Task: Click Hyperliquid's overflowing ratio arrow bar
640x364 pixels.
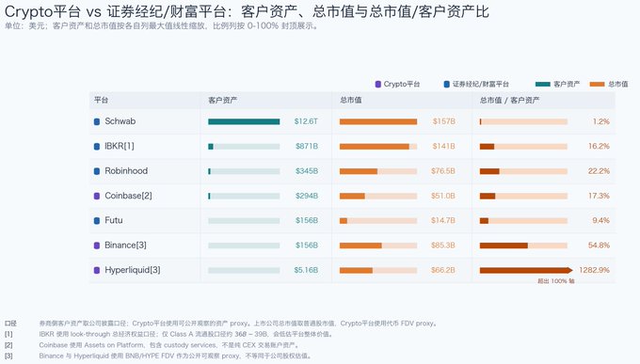Action: (526, 270)
